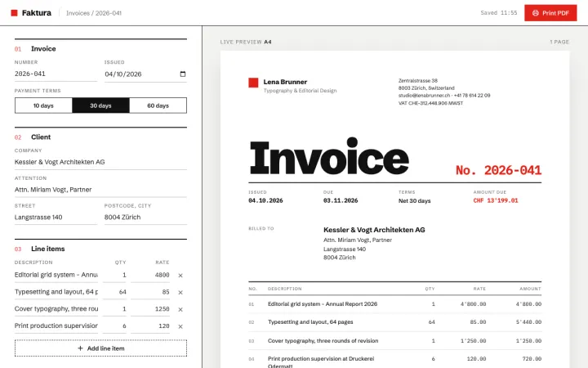This screenshot has width=588, height=368.
Task: Click the Print PDF button
Action: (x=550, y=13)
